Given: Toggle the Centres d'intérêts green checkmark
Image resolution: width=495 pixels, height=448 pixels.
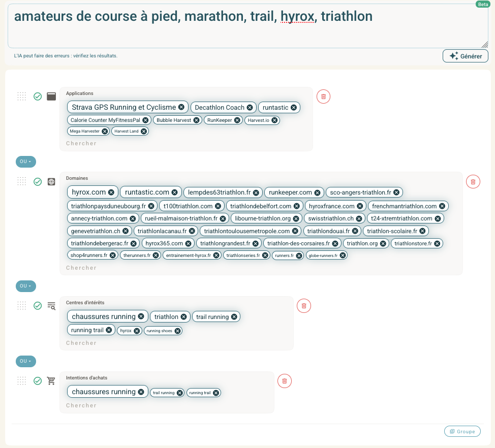Looking at the screenshot, I should click(38, 305).
